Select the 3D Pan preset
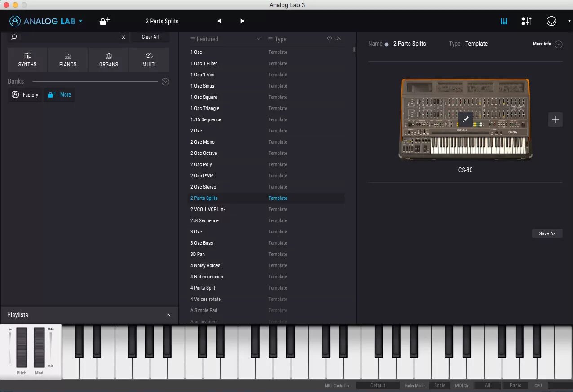 (267, 254)
